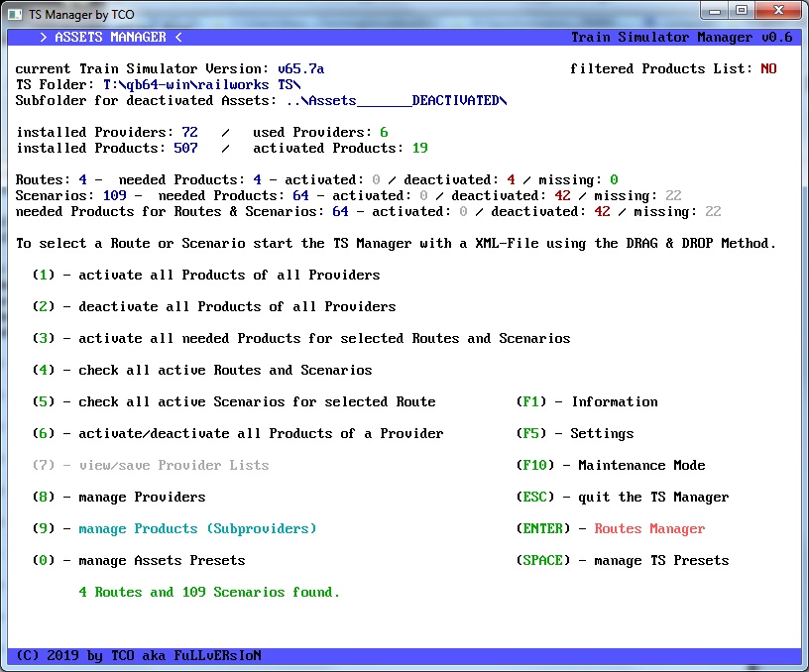Click (SPACE) manage TS Presets entry
The width and height of the screenshot is (809, 672).
click(623, 561)
